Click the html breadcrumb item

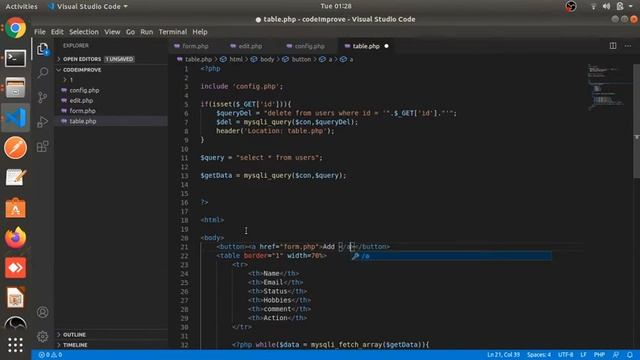[x=236, y=60]
